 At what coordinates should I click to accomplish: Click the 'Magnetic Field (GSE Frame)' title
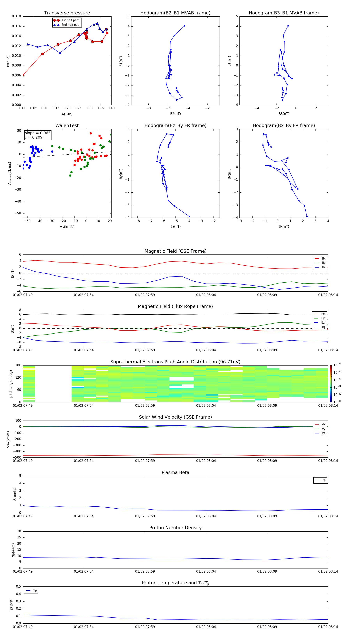pyautogui.click(x=175, y=251)
